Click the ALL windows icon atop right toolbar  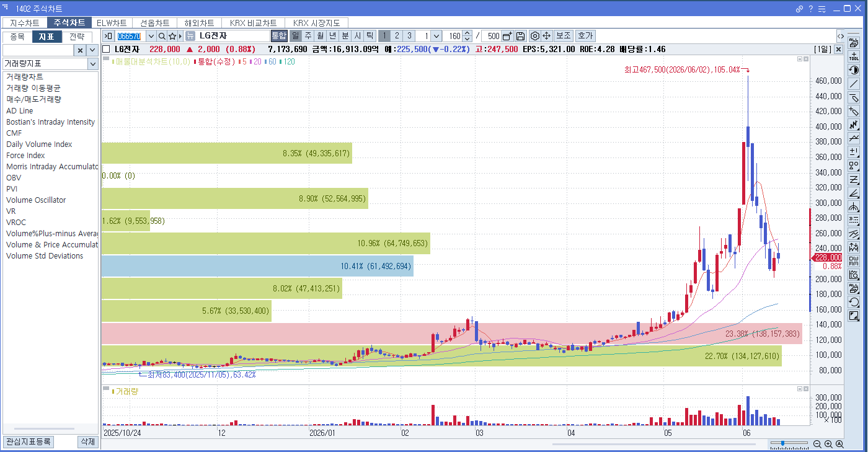click(854, 43)
